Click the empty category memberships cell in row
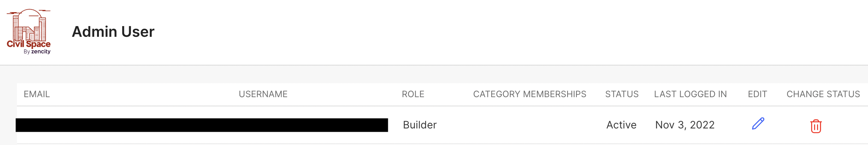Screen dimensions: 868x145 [x=530, y=125]
